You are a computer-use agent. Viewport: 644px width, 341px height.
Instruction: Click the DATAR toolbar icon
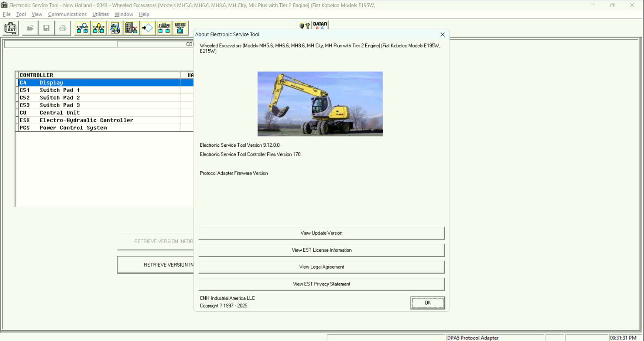[x=320, y=25]
